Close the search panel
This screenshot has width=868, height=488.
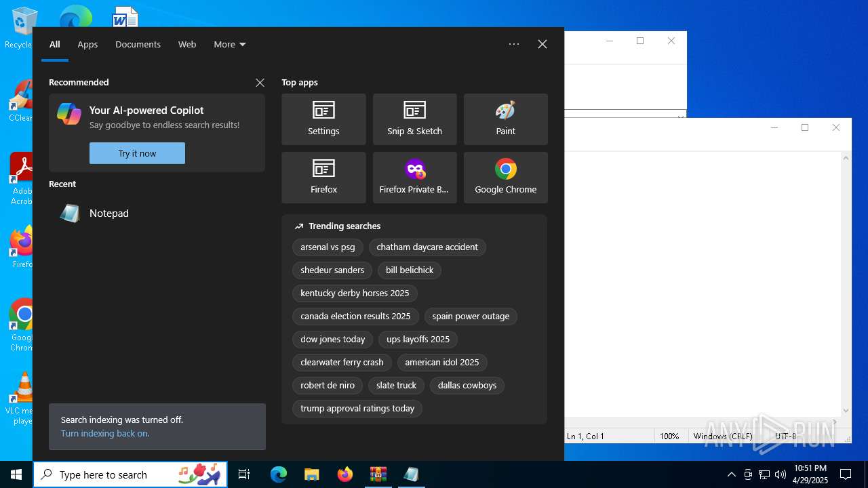[542, 44]
